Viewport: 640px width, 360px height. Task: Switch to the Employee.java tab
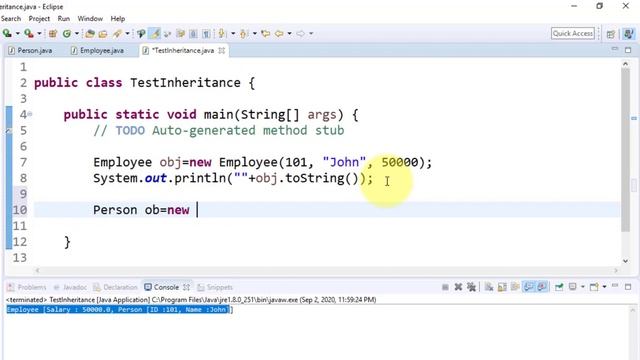point(98,51)
